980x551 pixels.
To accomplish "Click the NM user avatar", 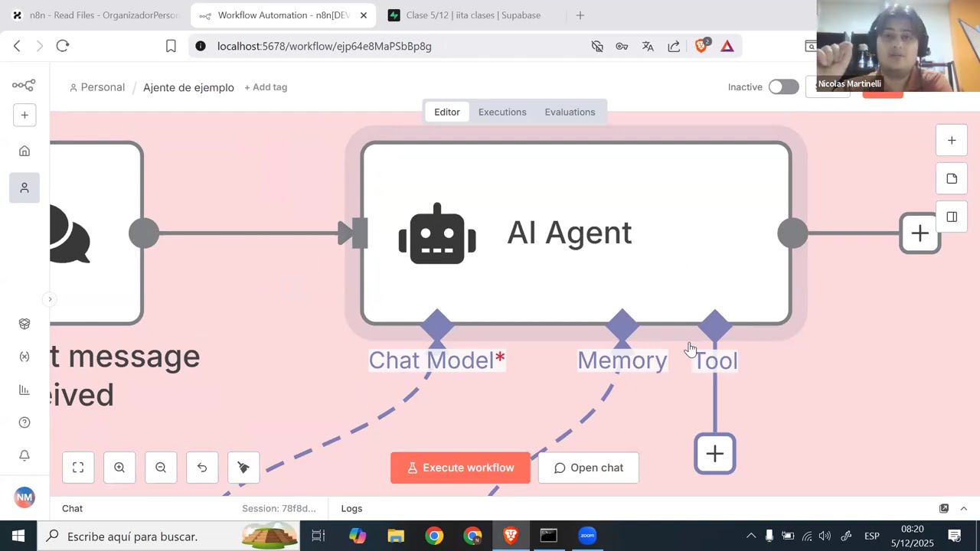I will click(x=24, y=497).
